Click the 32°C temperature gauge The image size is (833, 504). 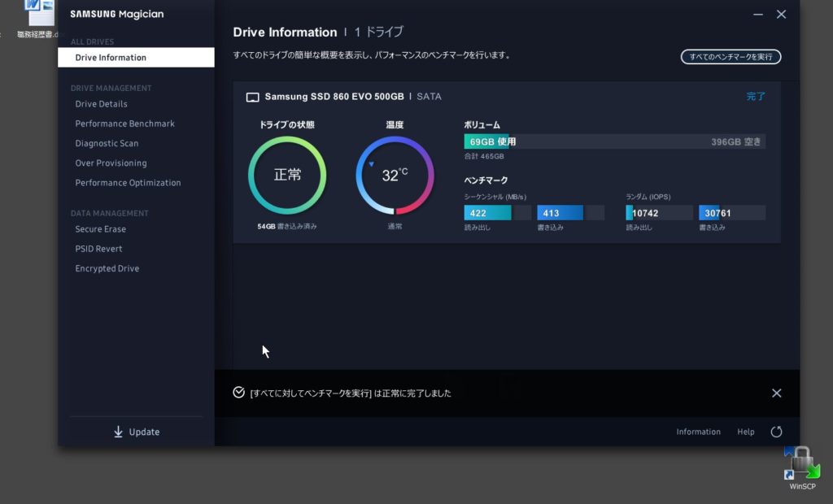(x=395, y=176)
